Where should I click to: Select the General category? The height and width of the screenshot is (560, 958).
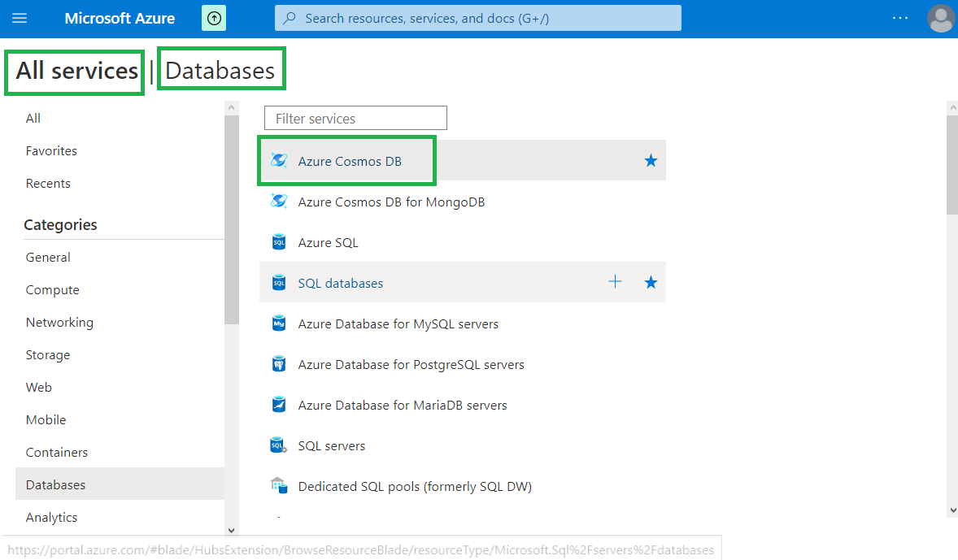(x=48, y=257)
